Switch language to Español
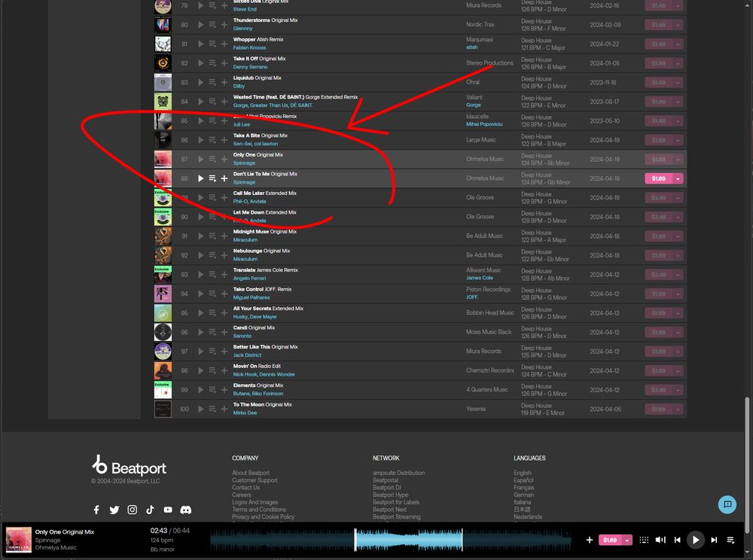Image resolution: width=753 pixels, height=560 pixels. (523, 480)
